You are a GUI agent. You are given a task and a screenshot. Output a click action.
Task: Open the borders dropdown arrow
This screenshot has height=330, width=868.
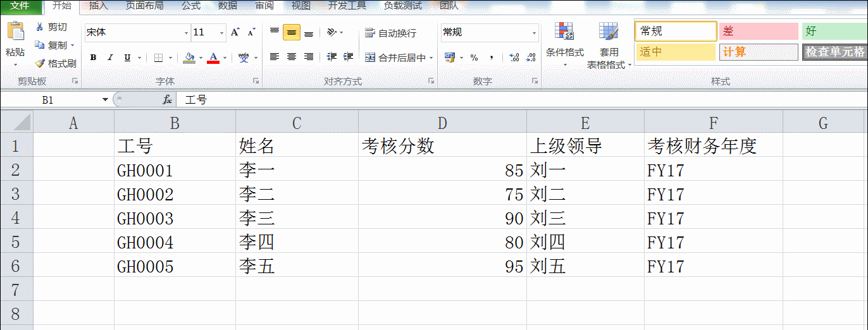point(170,58)
